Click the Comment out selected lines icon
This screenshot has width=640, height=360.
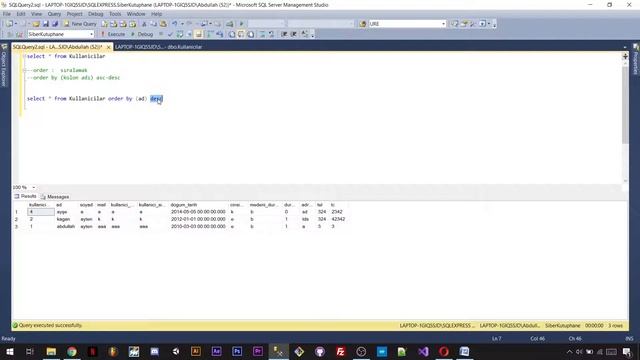coord(262,34)
